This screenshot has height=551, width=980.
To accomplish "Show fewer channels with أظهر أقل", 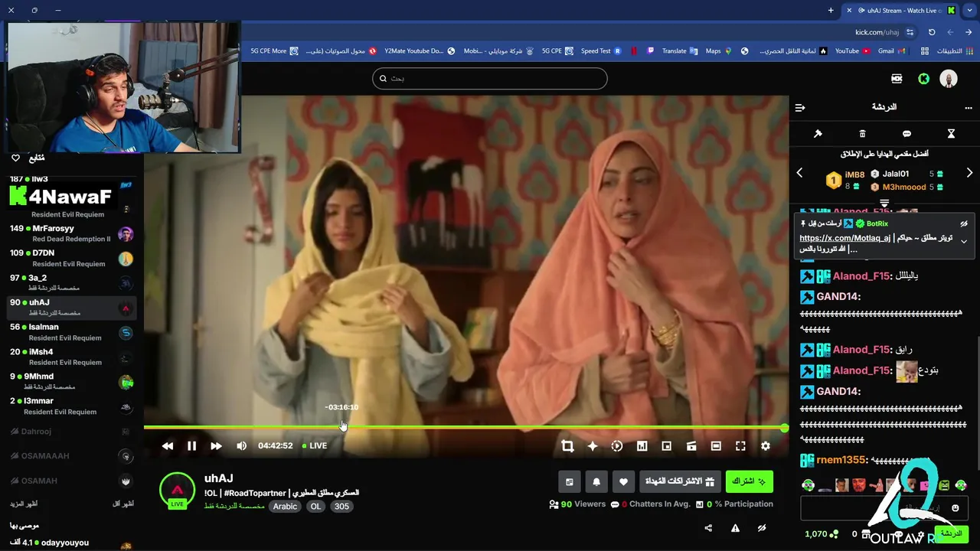I will (x=123, y=504).
